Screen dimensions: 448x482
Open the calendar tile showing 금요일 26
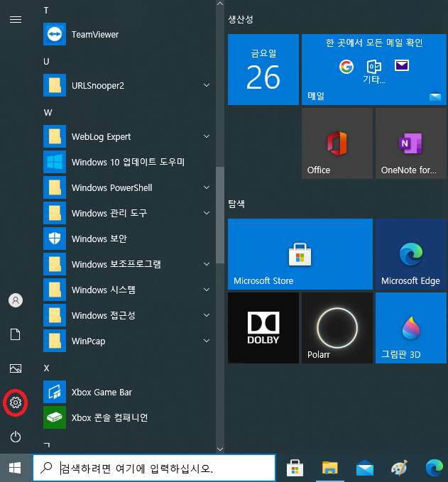point(263,70)
